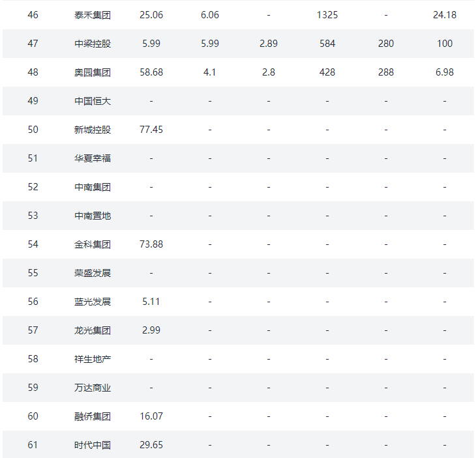Image resolution: width=476 pixels, height=458 pixels.
Task: Click the 24.18 cell in row 46
Action: click(445, 15)
